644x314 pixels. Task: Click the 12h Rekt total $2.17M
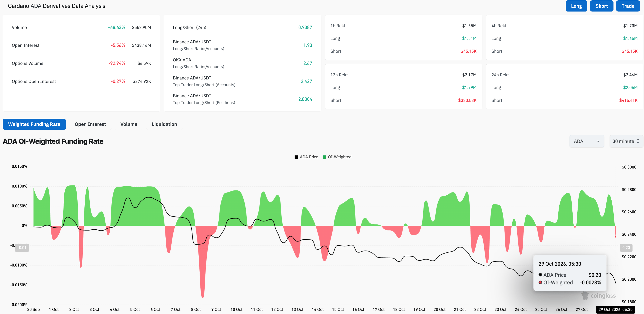coord(469,75)
